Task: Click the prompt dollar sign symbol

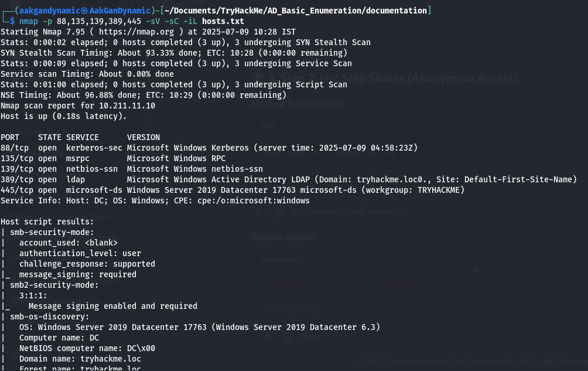Action: point(12,21)
